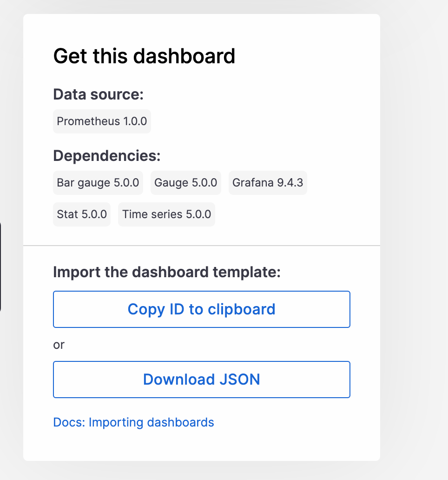Viewport: 448px width, 480px height.
Task: Click the Gauge 5.0.0 dependency tag
Action: pos(185,183)
